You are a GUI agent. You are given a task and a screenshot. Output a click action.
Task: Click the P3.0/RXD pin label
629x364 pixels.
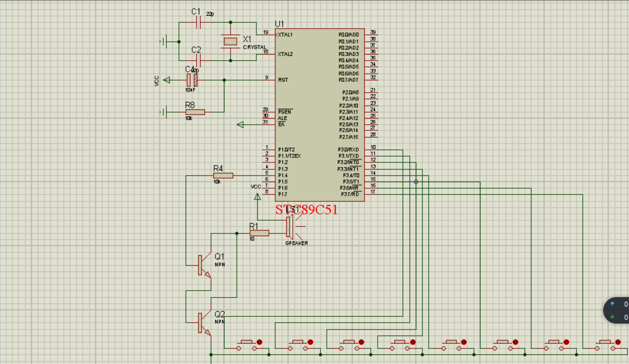pyautogui.click(x=348, y=150)
